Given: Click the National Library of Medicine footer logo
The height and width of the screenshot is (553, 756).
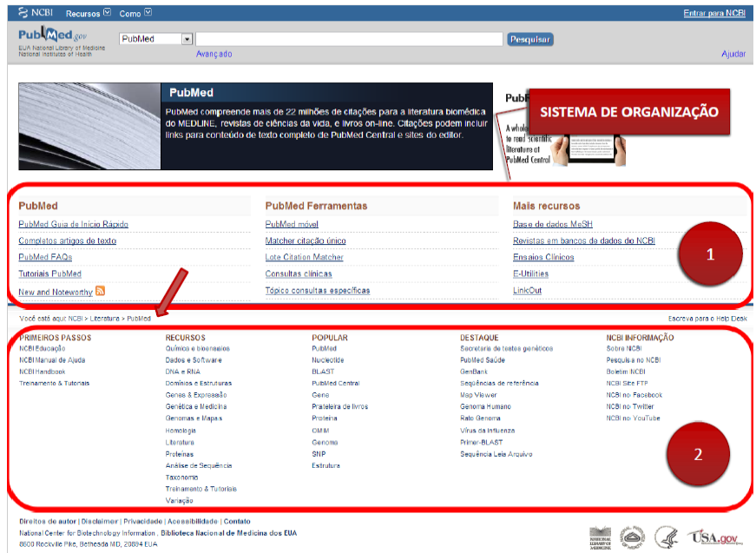Looking at the screenshot, I should 601,537.
